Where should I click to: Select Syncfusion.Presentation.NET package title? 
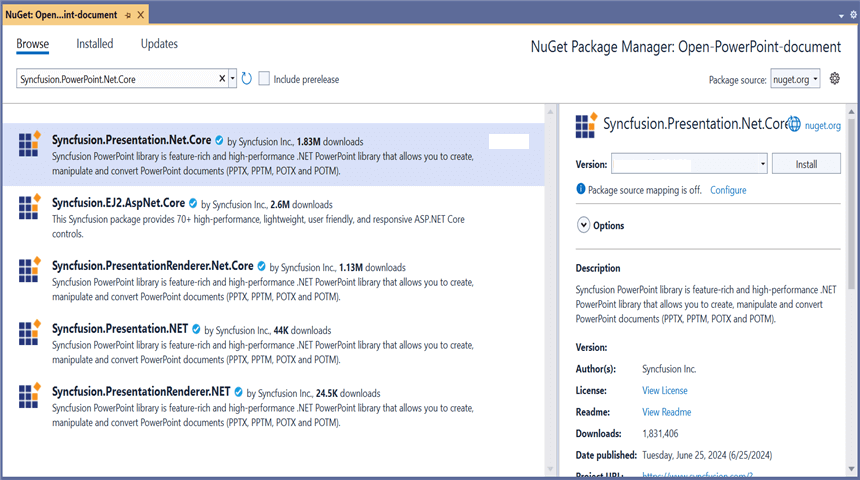click(x=120, y=329)
